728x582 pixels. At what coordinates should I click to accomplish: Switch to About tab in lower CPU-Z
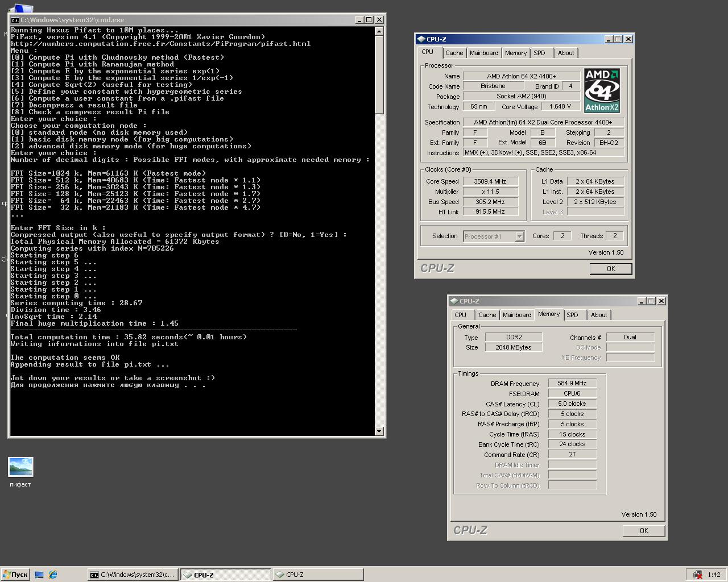(599, 315)
